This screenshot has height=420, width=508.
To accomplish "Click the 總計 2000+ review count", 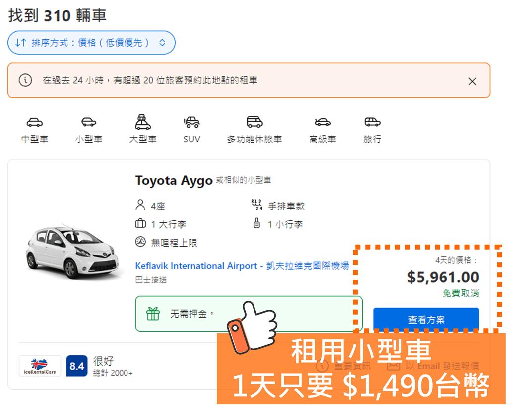I will pyautogui.click(x=113, y=373).
